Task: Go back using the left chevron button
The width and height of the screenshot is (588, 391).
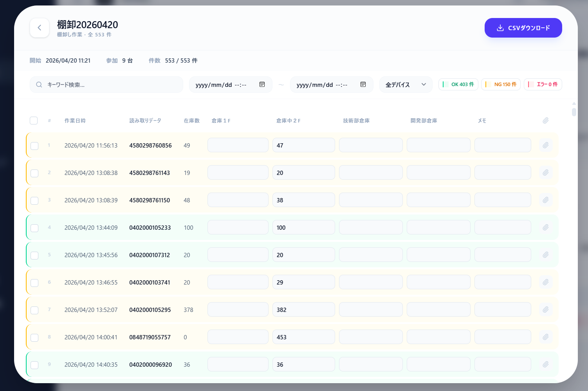Action: [40, 28]
